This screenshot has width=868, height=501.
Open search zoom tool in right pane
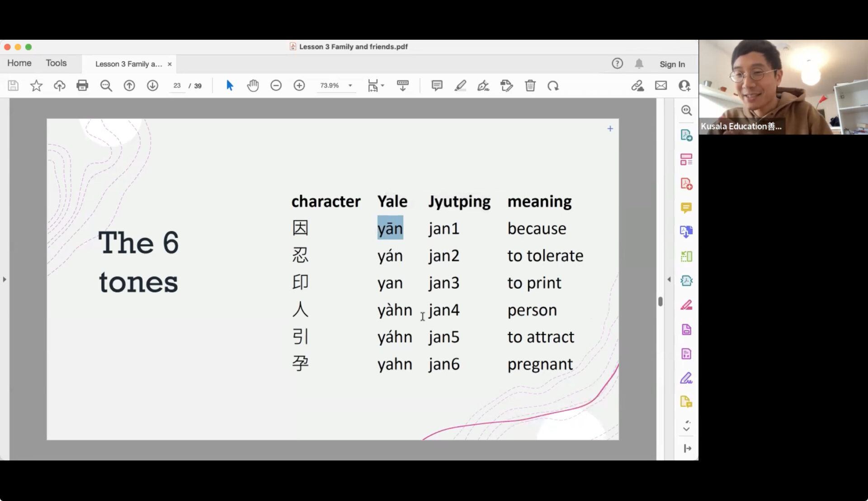click(x=686, y=110)
